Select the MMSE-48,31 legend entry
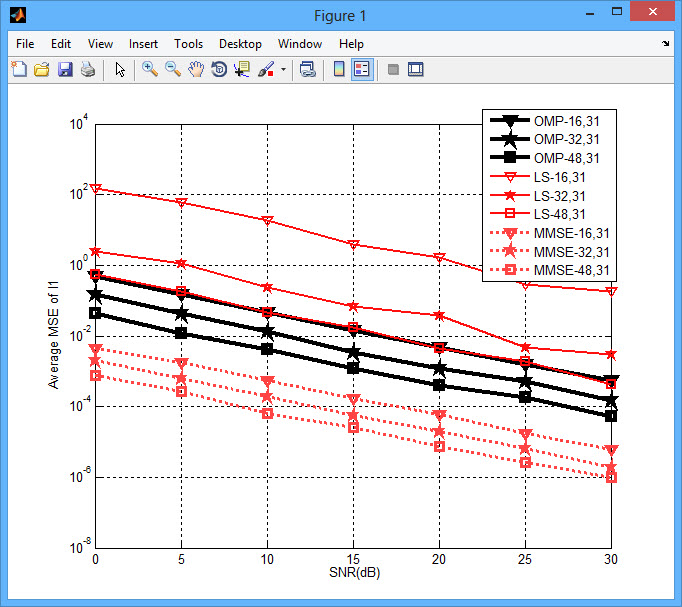 coord(549,270)
